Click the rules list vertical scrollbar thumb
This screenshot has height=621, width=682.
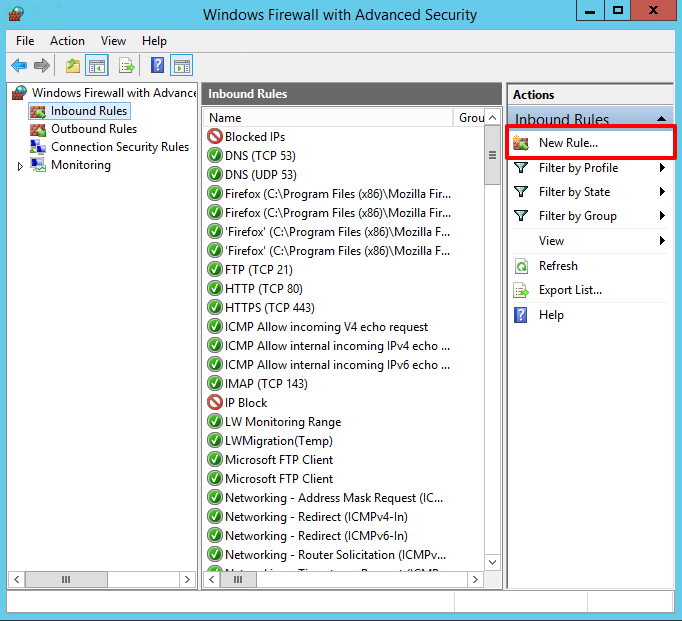click(492, 155)
